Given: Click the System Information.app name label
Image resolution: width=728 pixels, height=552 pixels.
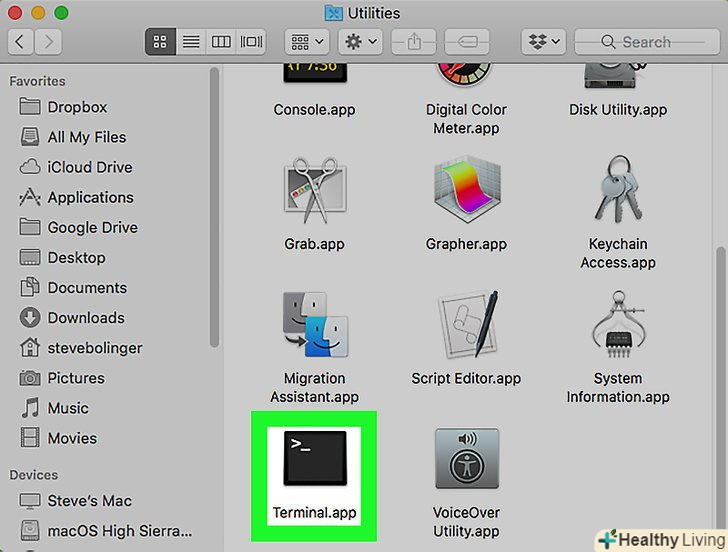Looking at the screenshot, I should click(618, 388).
